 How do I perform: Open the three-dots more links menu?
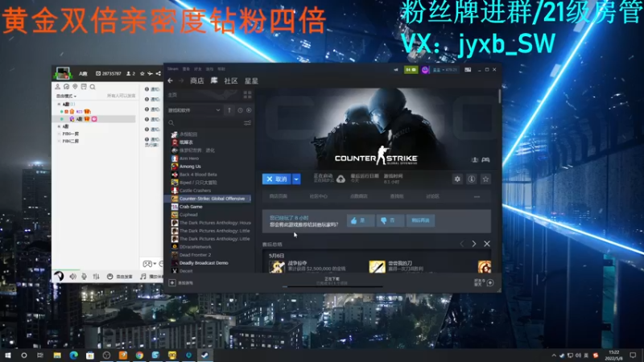pos(477,196)
